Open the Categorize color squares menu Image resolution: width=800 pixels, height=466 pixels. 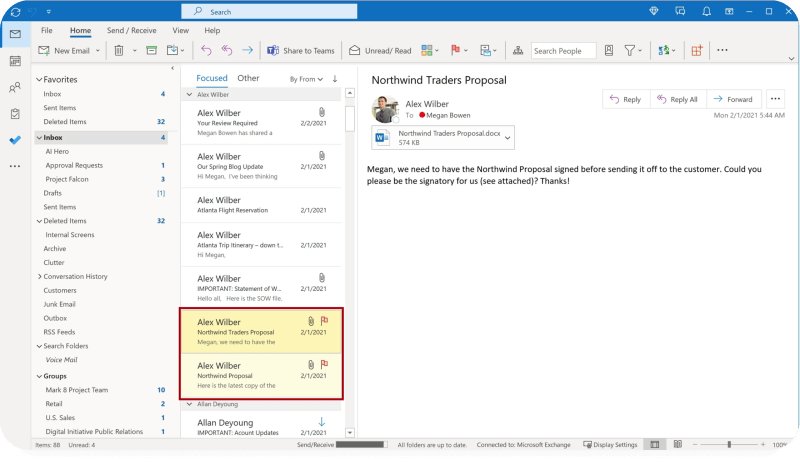click(430, 50)
